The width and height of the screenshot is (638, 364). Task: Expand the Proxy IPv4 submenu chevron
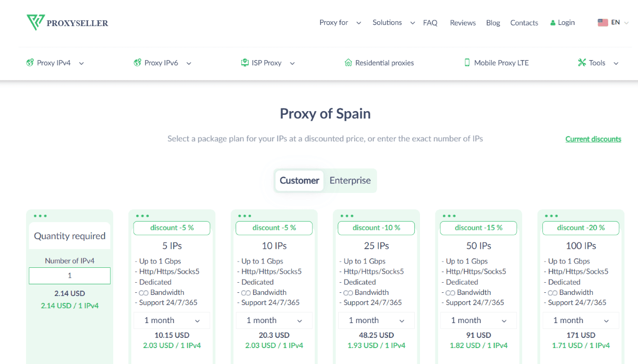(x=81, y=63)
